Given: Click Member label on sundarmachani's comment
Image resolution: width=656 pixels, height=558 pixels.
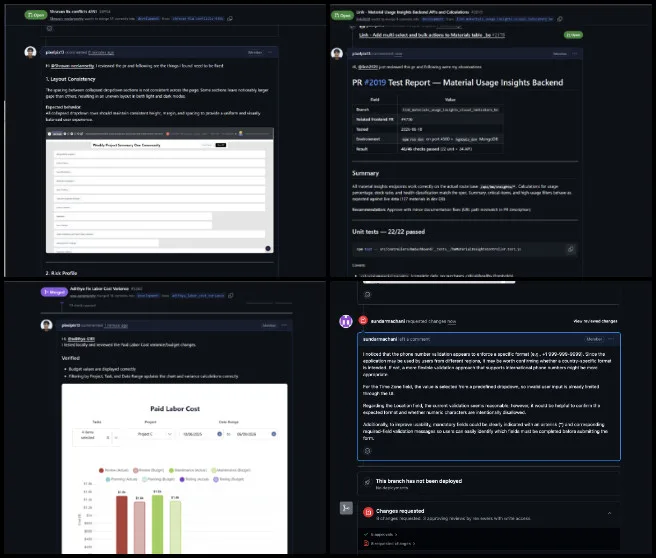Looking at the screenshot, I should point(594,339).
